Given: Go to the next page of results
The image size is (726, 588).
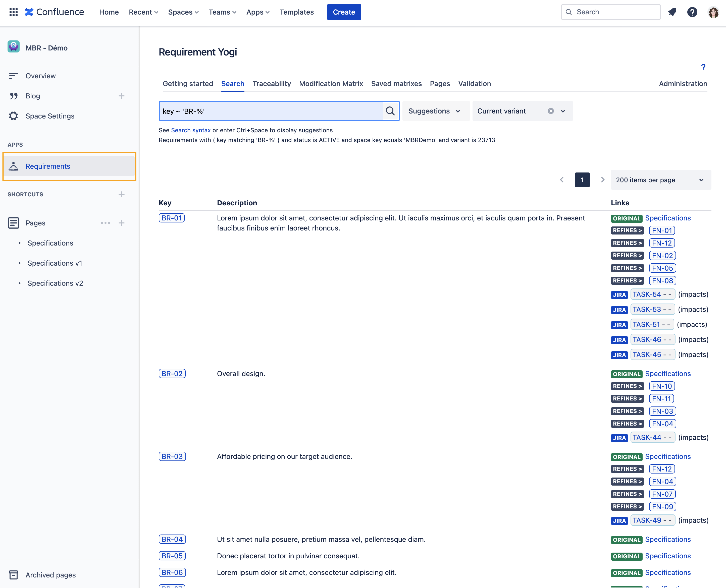Looking at the screenshot, I should 602,180.
